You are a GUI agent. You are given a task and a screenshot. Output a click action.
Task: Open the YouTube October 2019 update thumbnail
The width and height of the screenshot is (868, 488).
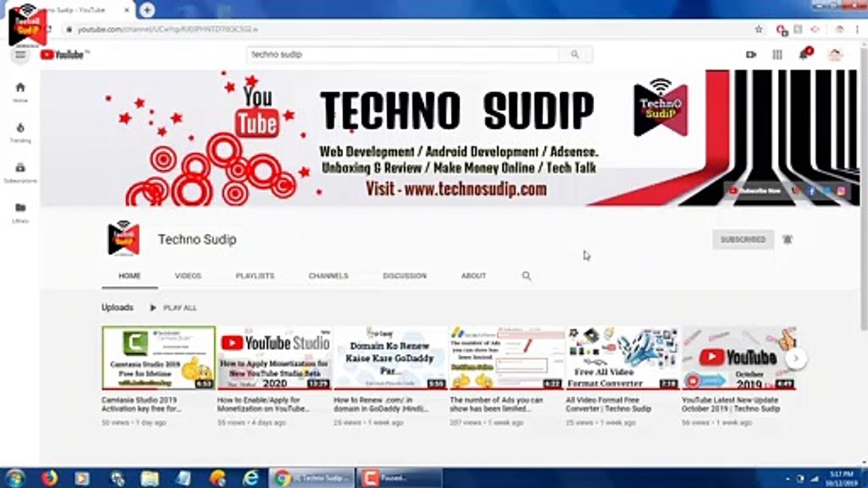click(x=738, y=358)
